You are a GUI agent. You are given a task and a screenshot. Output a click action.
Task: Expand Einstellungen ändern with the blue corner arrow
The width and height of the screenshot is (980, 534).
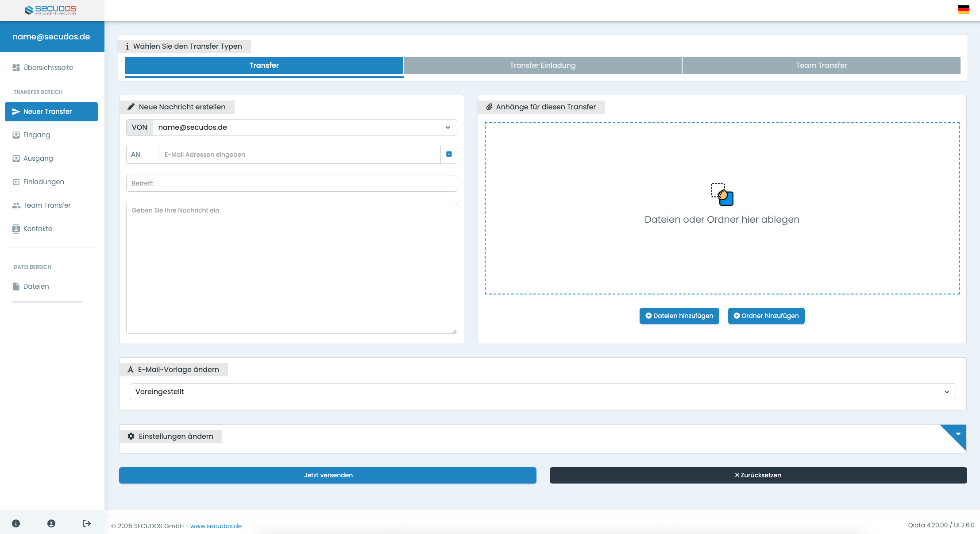click(957, 434)
